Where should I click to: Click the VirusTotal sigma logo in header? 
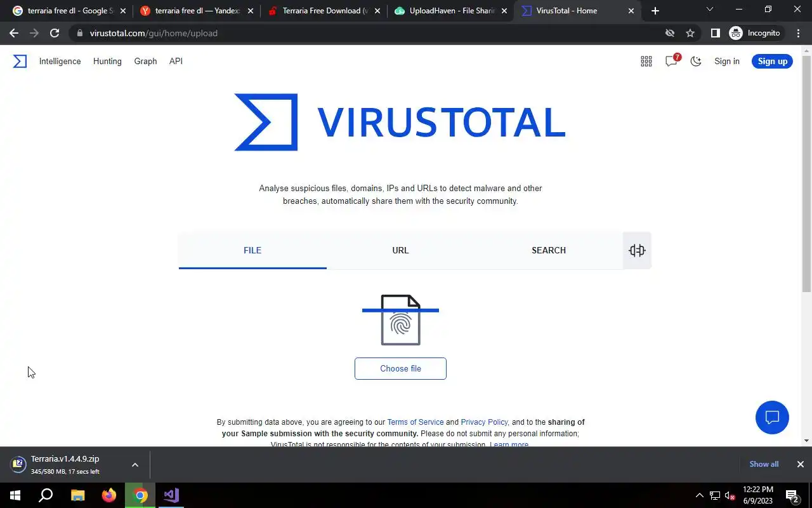[x=20, y=61]
